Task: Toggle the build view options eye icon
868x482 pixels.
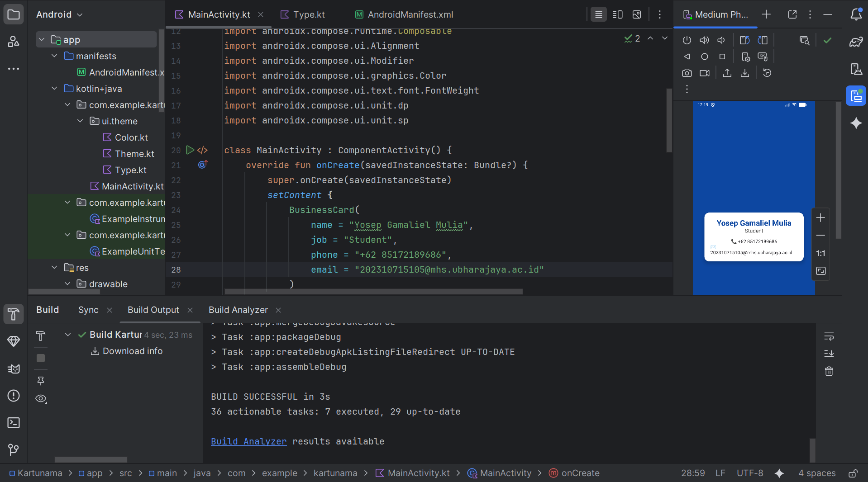Action: pyautogui.click(x=41, y=398)
